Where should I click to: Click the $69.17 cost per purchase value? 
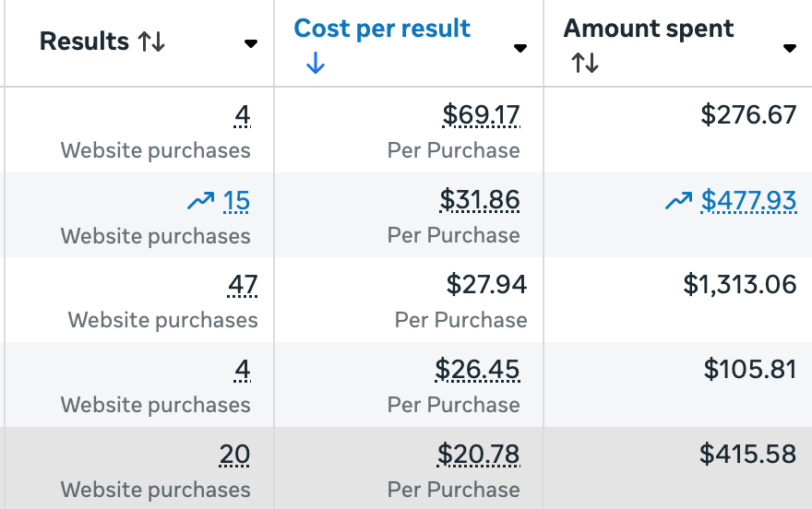(481, 115)
